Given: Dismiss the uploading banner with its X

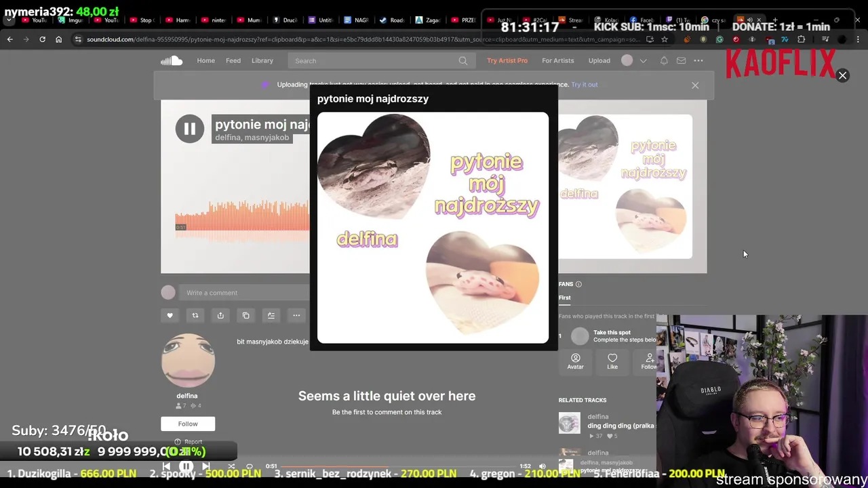Looking at the screenshot, I should 695,85.
